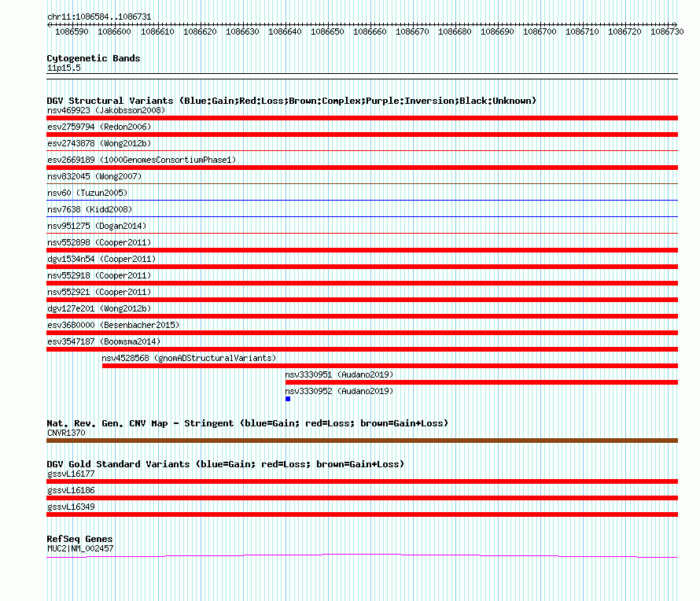700x601 pixels.
Task: Click ruler position 1086730
Action: tap(667, 31)
